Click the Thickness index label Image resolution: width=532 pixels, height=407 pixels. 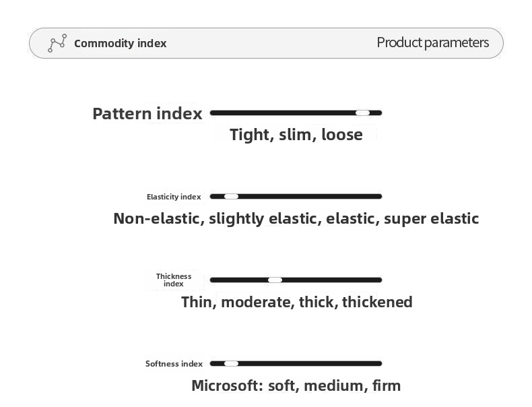pos(174,280)
